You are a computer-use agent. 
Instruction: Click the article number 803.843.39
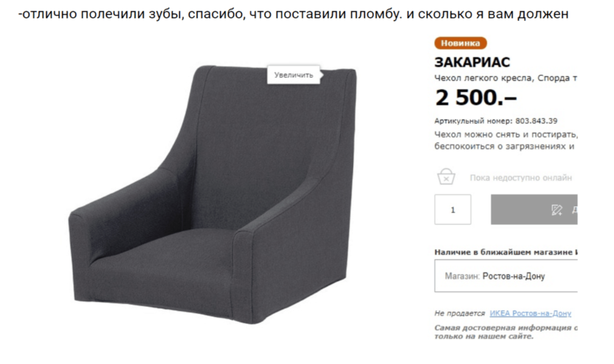click(536, 121)
